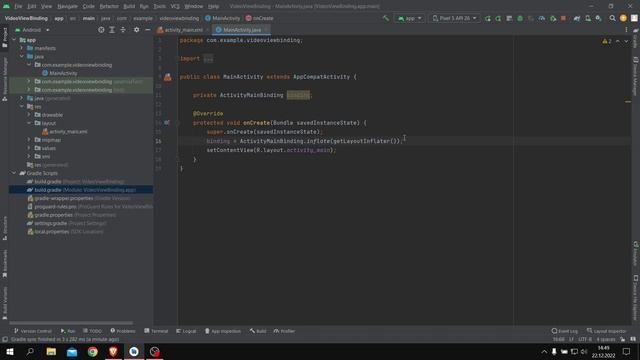Open the Problems tool window
640x360 pixels.
[123, 331]
